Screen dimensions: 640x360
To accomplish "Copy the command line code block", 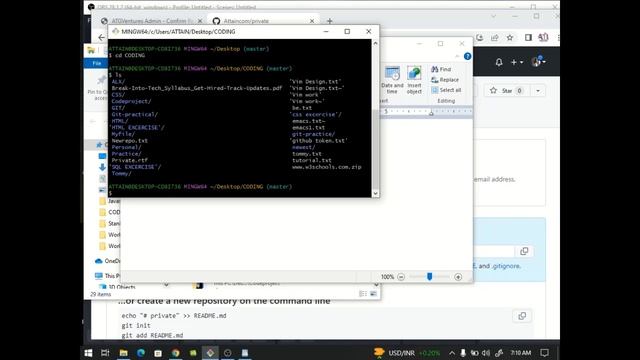I will point(522,316).
